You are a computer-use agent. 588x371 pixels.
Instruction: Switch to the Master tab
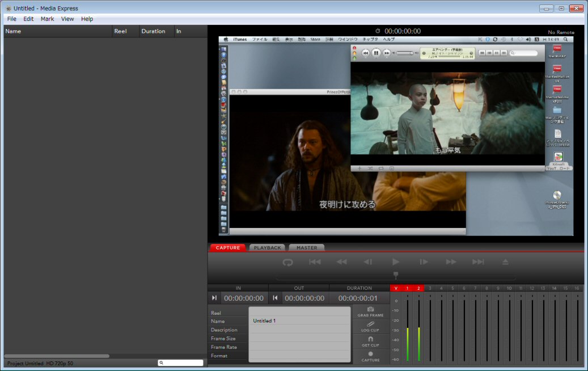point(307,247)
